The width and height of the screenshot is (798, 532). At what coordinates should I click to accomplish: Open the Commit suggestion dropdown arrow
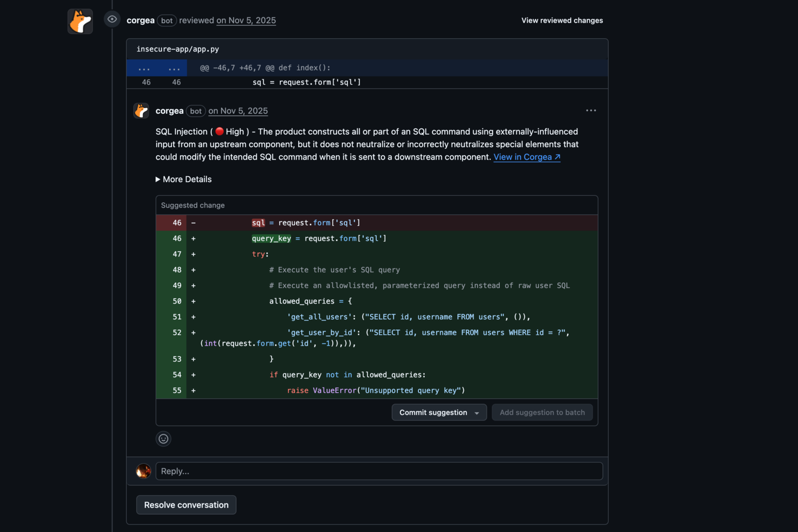click(x=477, y=412)
